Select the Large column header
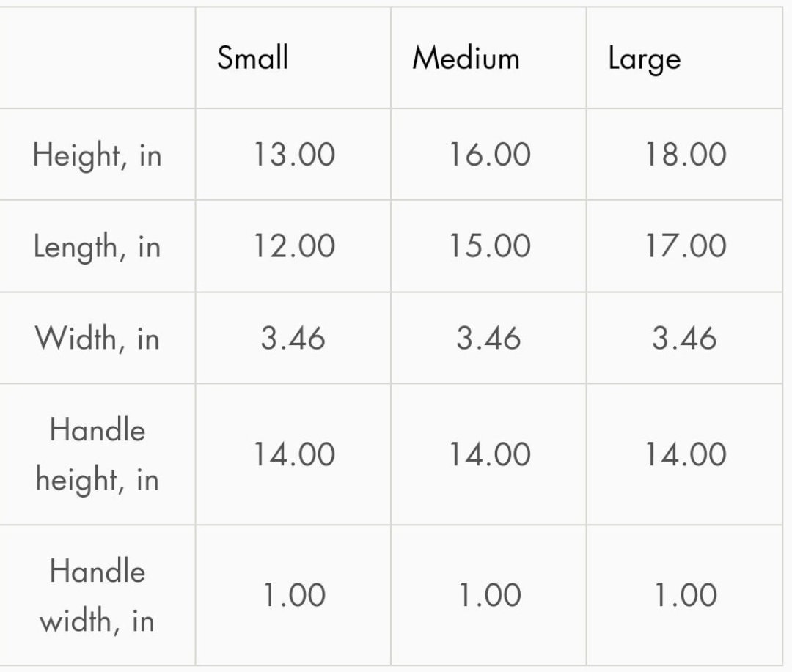 click(645, 59)
